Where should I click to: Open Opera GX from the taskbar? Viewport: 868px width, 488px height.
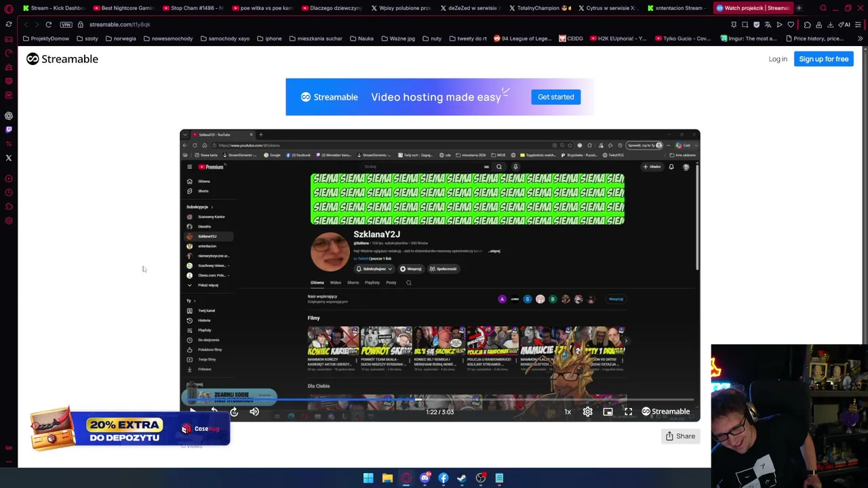click(406, 478)
